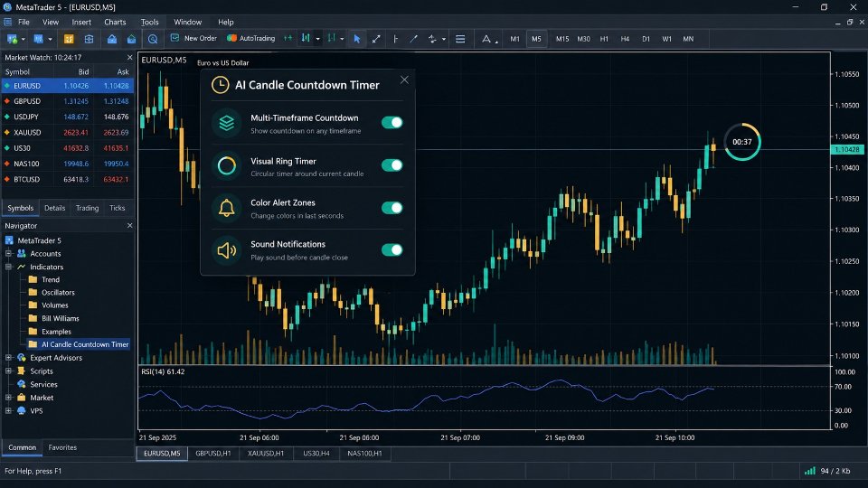Click the candlestick chart style icon
This screenshot has height=488, width=868.
coord(331,38)
